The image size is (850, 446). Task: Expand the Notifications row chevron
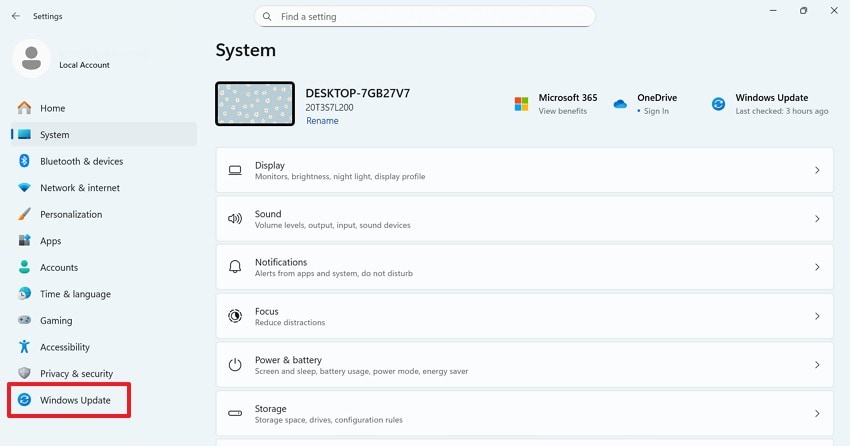tap(817, 267)
